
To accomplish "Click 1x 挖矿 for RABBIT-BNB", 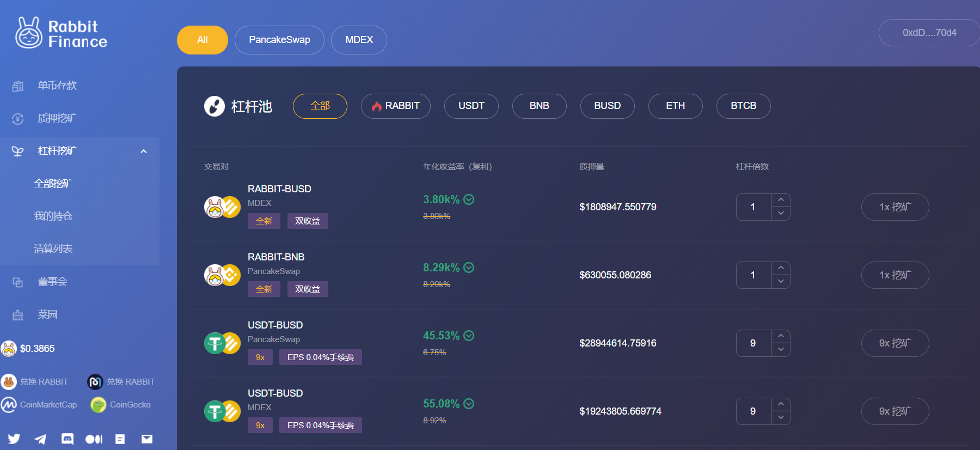I will (x=895, y=275).
